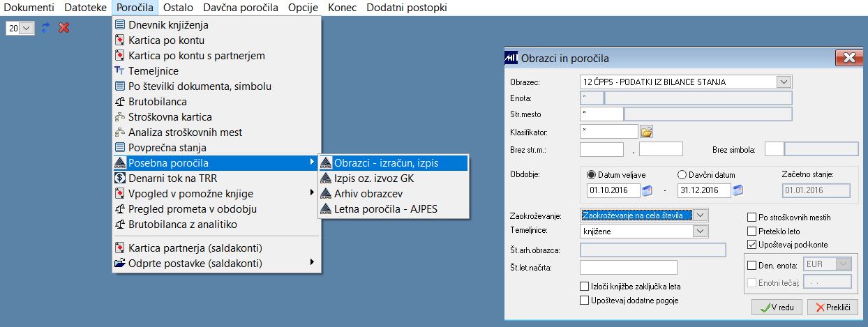This screenshot has height=327, width=868.
Task: Open the Davčna poročila menu
Action: pos(241,8)
